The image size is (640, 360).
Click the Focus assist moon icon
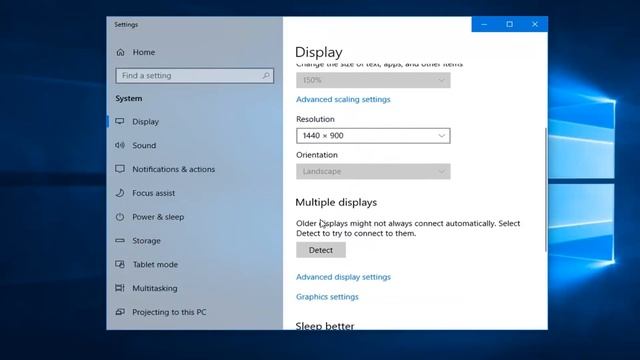click(x=120, y=193)
